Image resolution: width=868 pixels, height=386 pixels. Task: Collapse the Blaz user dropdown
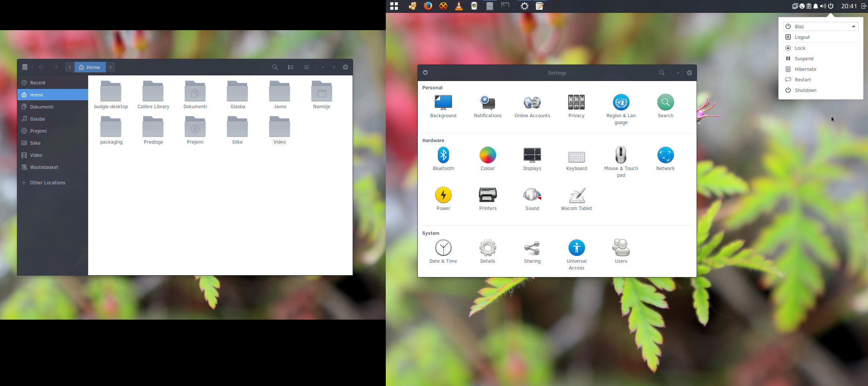(821, 26)
